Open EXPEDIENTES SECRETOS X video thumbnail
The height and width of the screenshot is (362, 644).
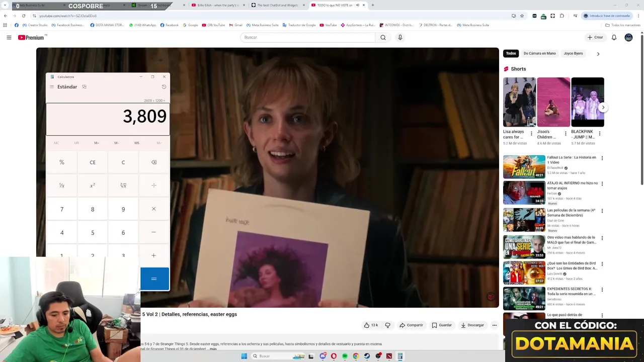[x=524, y=298]
